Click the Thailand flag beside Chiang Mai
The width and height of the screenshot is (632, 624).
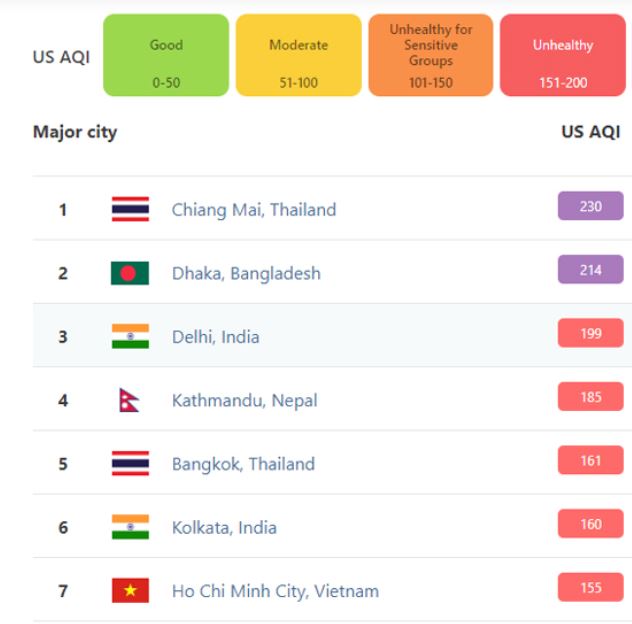click(x=130, y=209)
